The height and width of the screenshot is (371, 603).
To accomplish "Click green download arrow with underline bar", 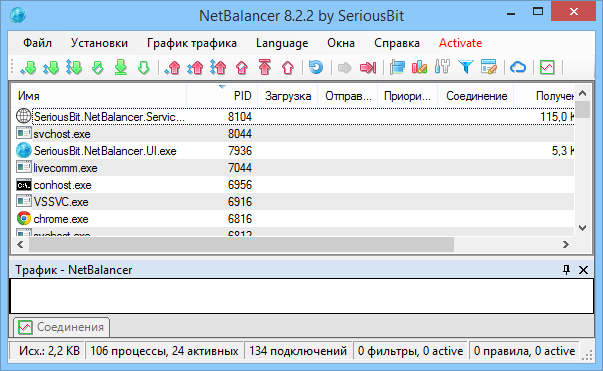I will (121, 67).
